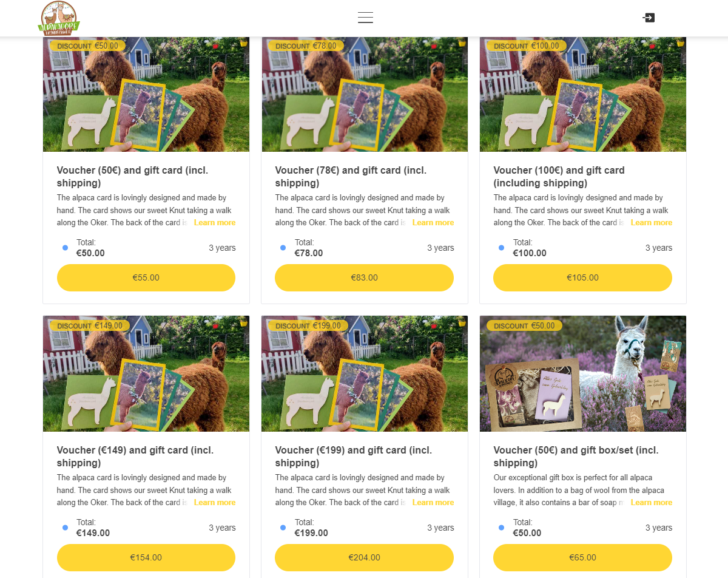Screen dimensions: 728x578
Task: Buy the 50€ voucher for €55.00
Action: click(x=146, y=277)
